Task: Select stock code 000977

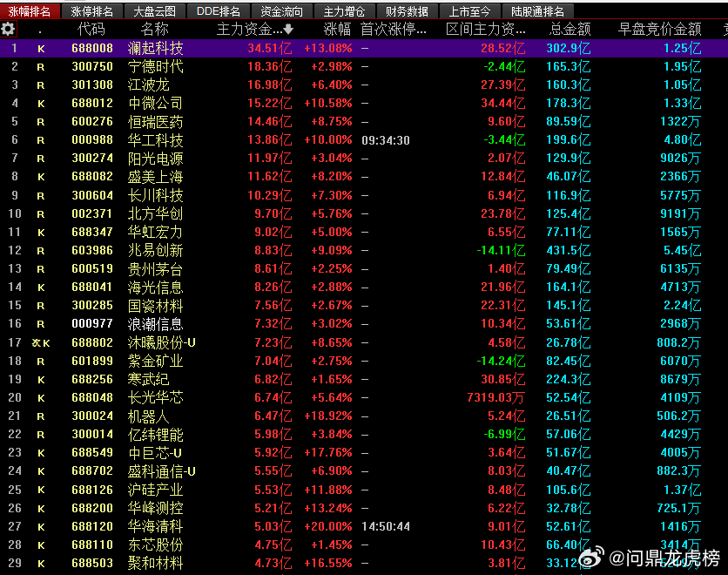Action: click(92, 324)
